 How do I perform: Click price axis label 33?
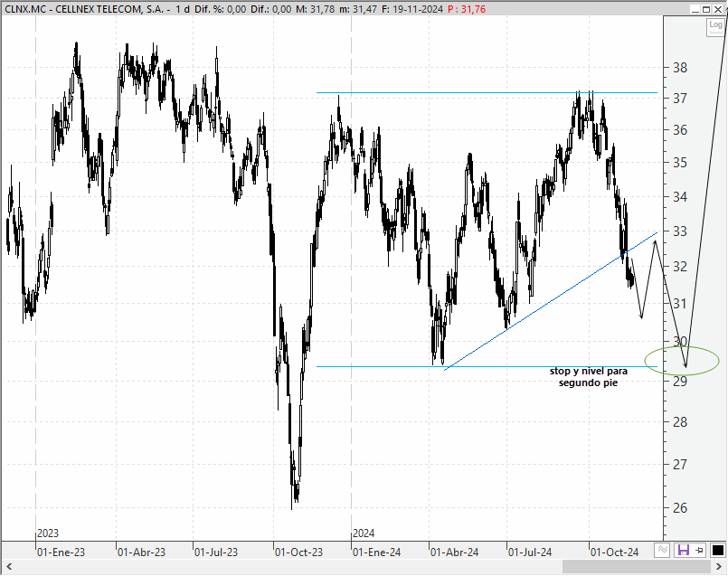coord(680,231)
